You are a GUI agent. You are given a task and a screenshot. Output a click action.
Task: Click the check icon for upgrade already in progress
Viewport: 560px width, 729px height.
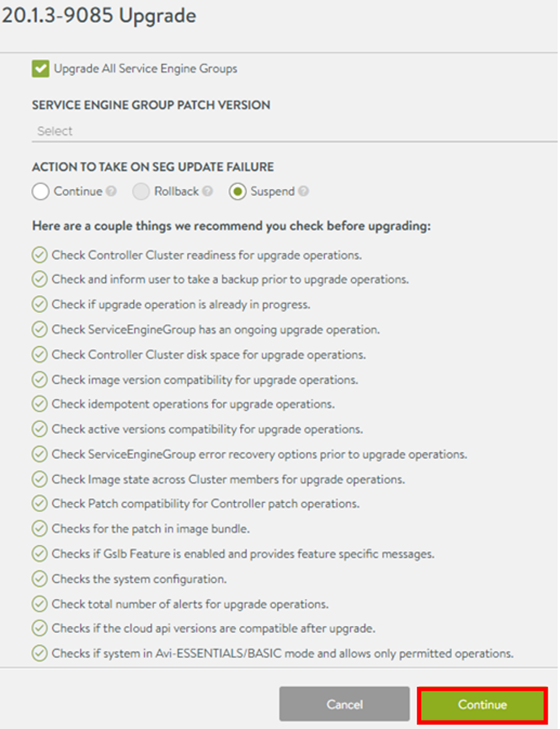coord(39,304)
